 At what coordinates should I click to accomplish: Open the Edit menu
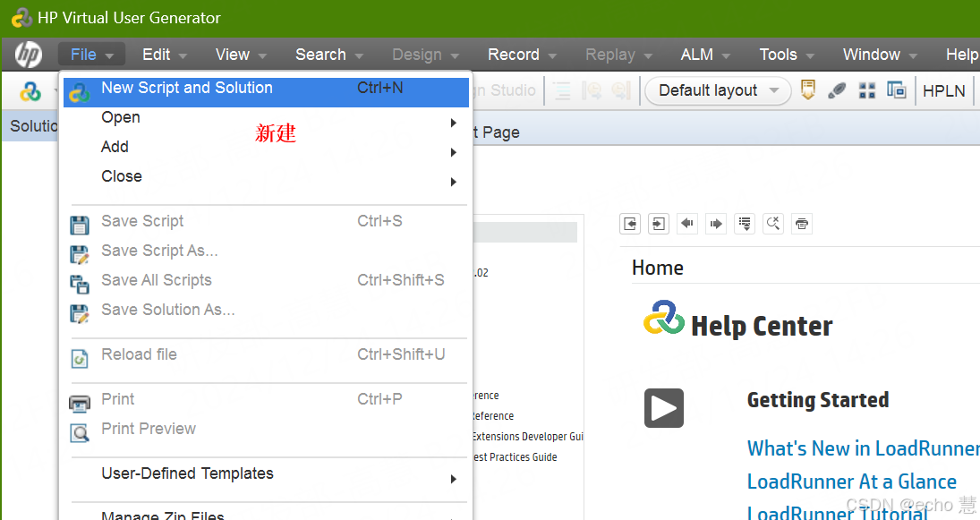[x=165, y=55]
